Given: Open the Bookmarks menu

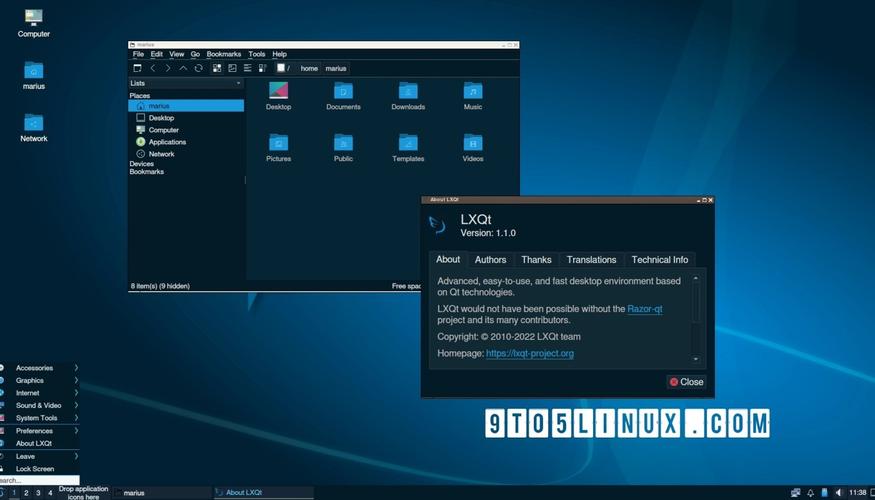Looking at the screenshot, I should coord(224,54).
